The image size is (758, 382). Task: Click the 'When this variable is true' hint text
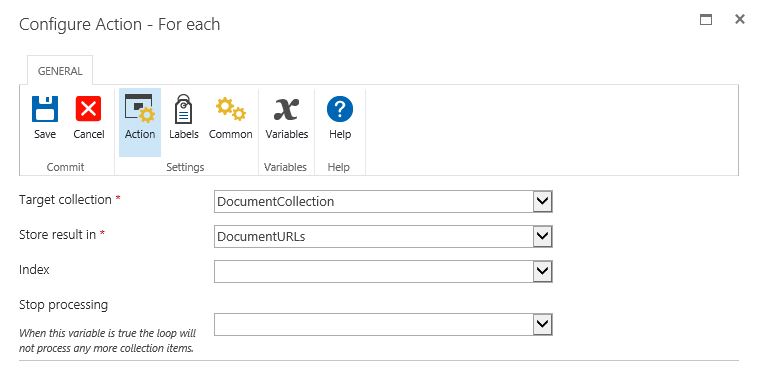coord(107,340)
